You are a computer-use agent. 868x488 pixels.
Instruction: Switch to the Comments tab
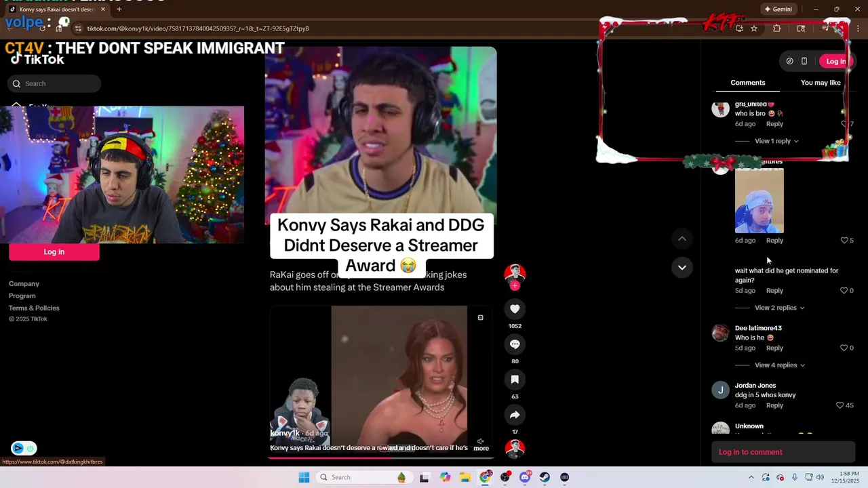[x=748, y=83]
